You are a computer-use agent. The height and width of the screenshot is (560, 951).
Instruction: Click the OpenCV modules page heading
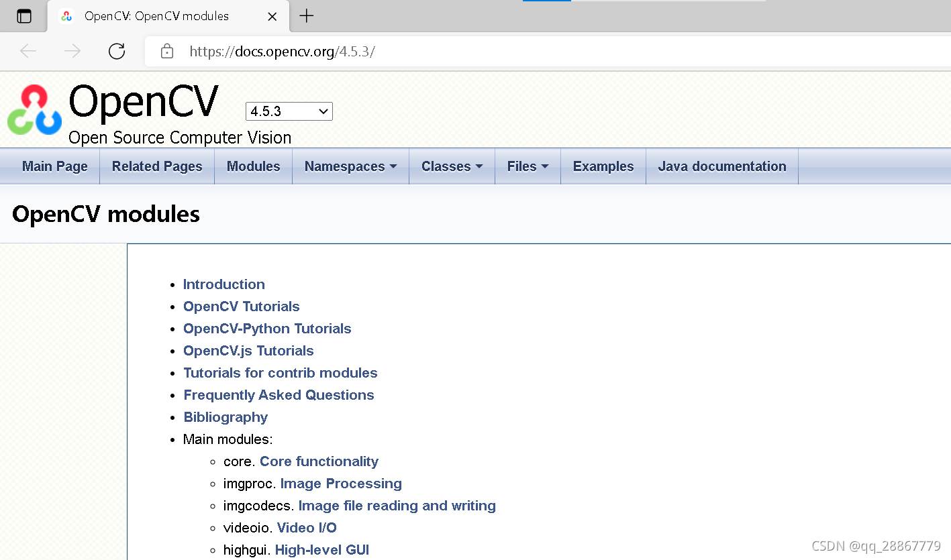coord(106,214)
